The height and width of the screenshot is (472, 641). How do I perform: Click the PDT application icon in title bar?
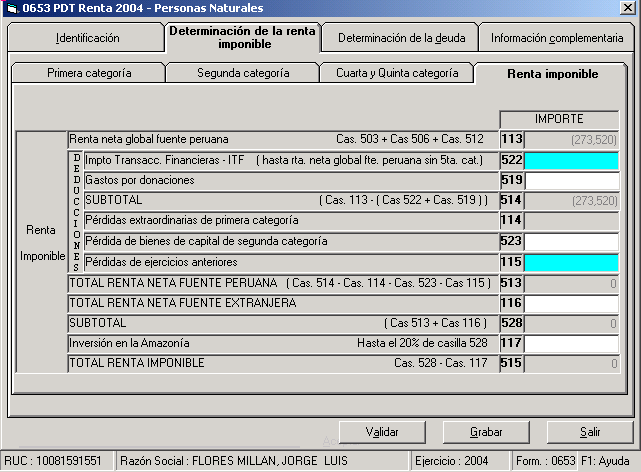(12, 10)
